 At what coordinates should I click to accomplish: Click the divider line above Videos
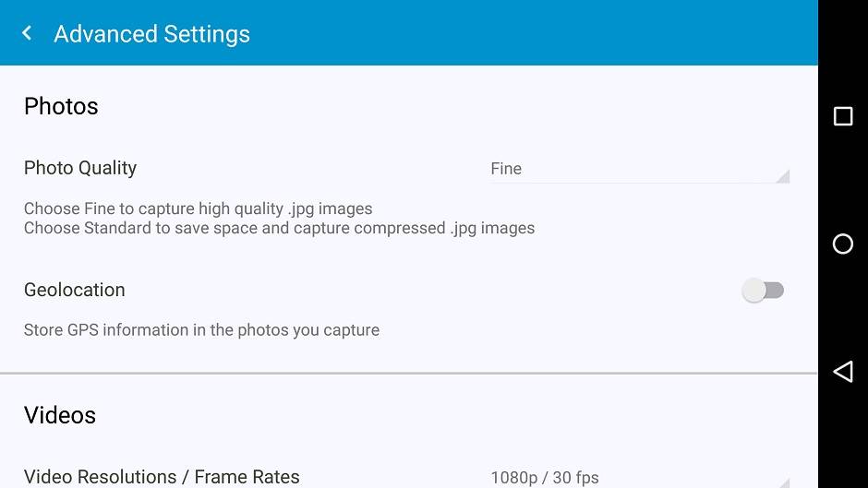point(409,374)
